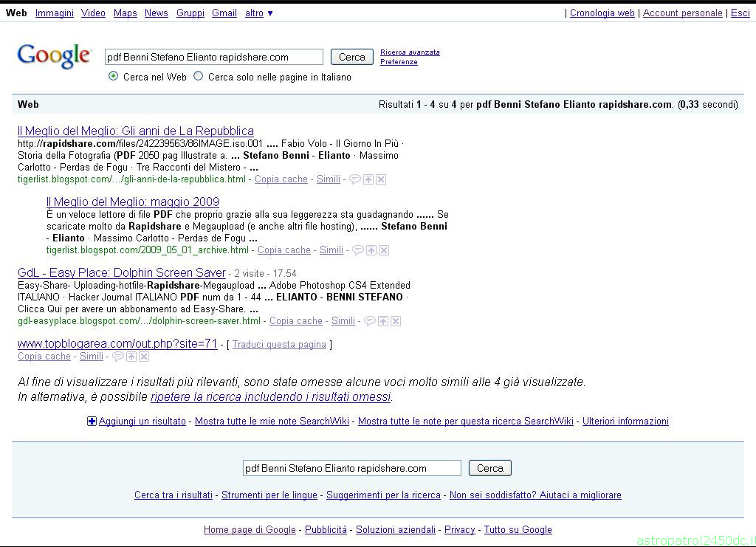Image resolution: width=756 pixels, height=547 pixels.
Task: Expand the altro dropdown menu
Action: click(259, 13)
